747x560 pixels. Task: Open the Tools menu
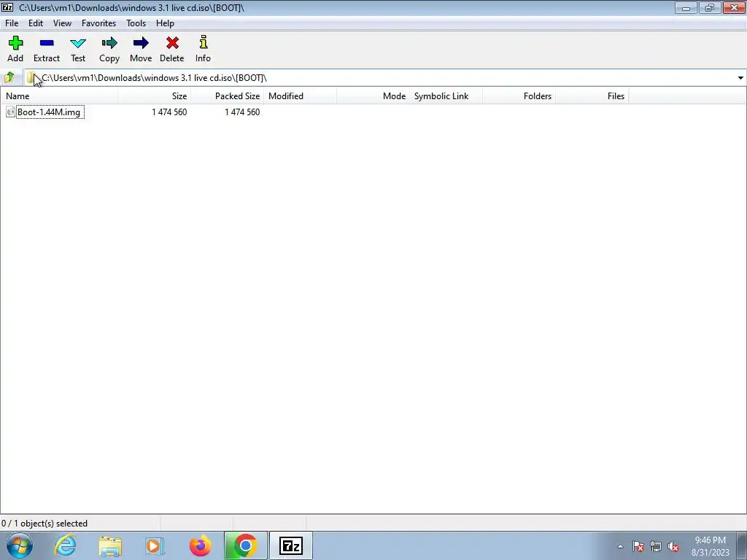(x=136, y=23)
